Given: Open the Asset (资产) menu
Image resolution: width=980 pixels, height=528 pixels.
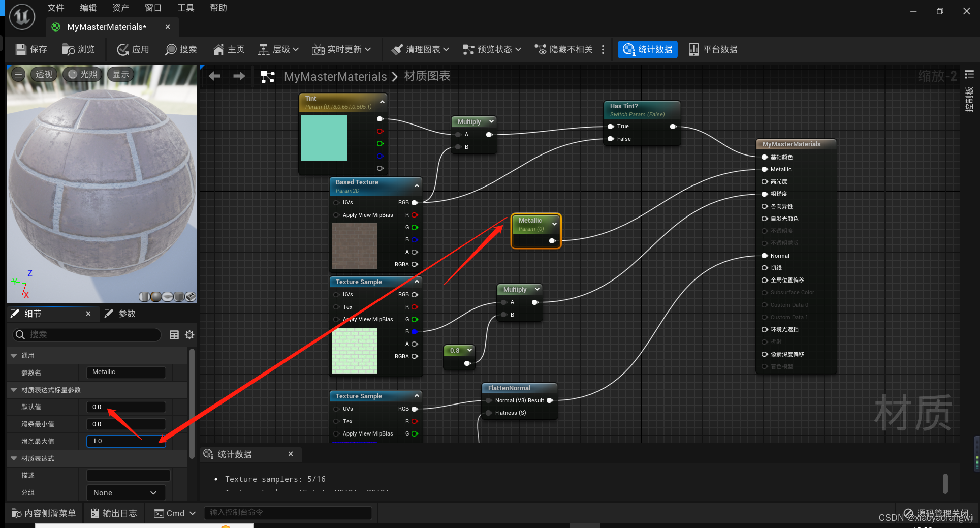Looking at the screenshot, I should (121, 8).
